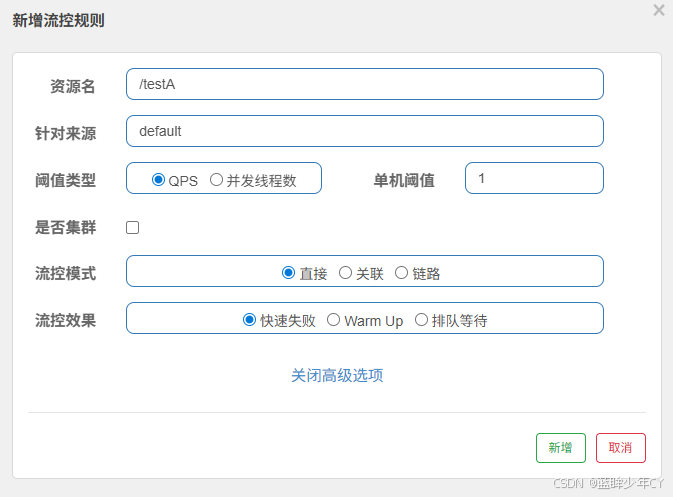Choose Warm Up flow control effect
This screenshot has height=497, width=673.
click(333, 320)
